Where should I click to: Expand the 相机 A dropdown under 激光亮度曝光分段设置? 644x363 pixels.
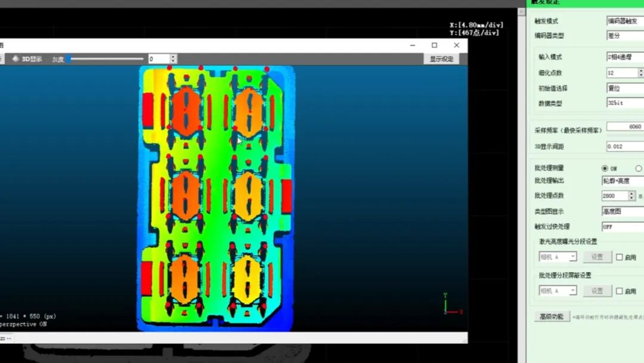point(572,257)
